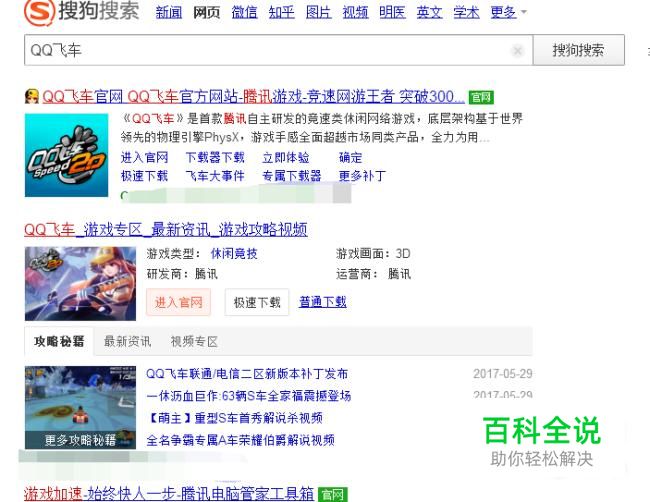650x502 pixels.
Task: Open the 图片 search category
Action: tap(318, 12)
